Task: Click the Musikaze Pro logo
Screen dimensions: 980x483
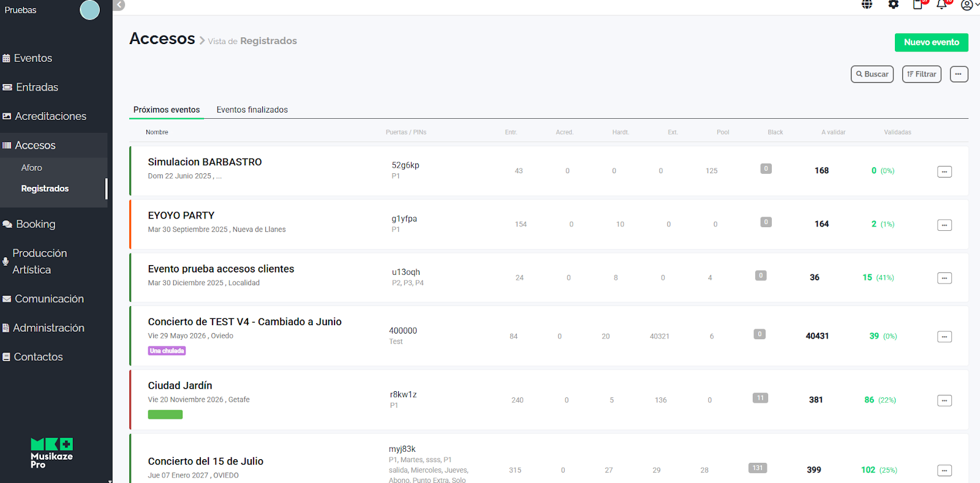Action: [52, 453]
